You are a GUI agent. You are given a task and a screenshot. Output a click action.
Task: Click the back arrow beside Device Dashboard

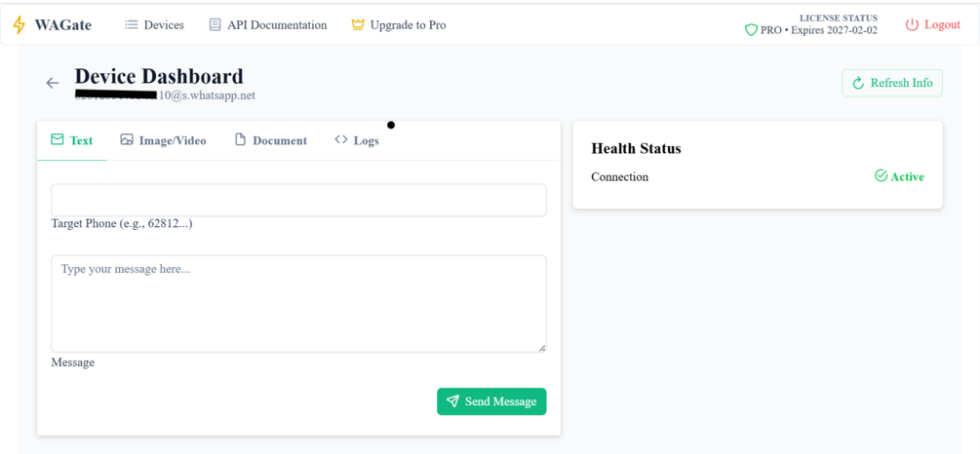coord(53,83)
